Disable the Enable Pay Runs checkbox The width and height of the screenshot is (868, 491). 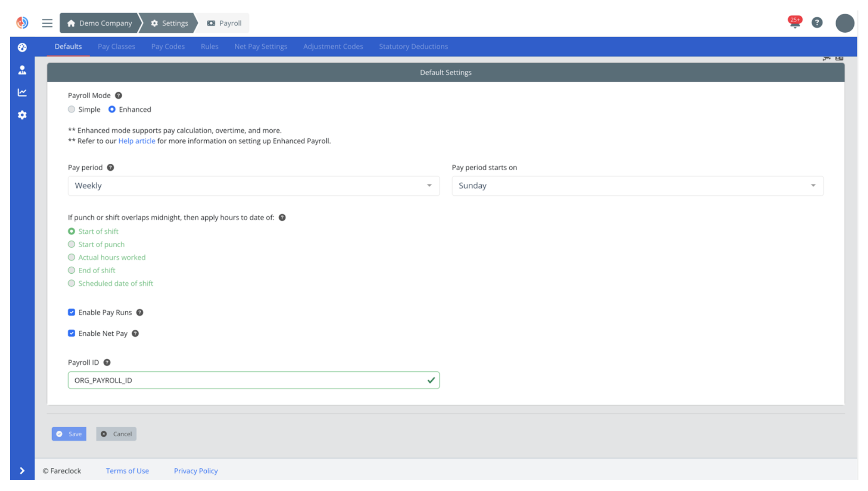[71, 312]
